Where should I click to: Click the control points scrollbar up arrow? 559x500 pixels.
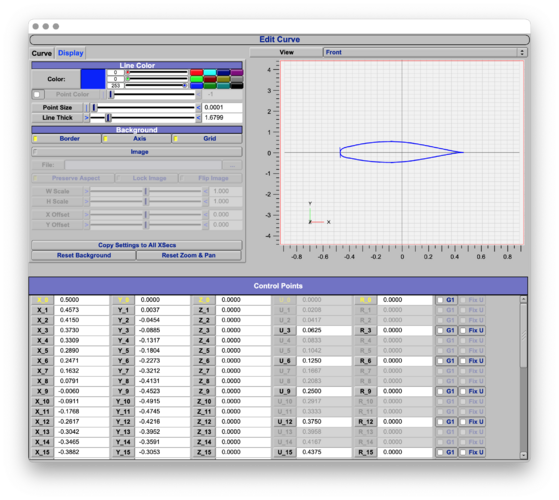tap(523, 299)
